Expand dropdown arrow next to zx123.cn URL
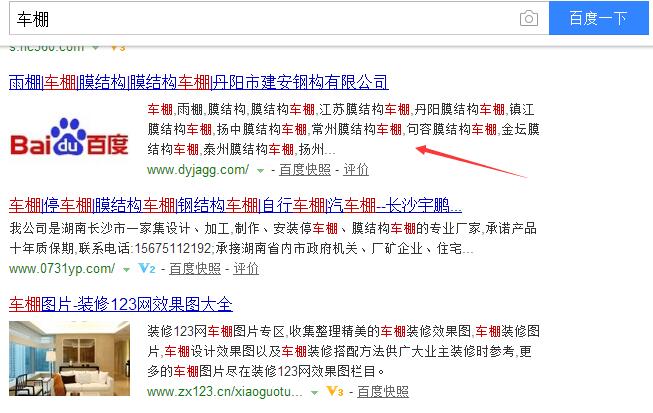 point(315,390)
